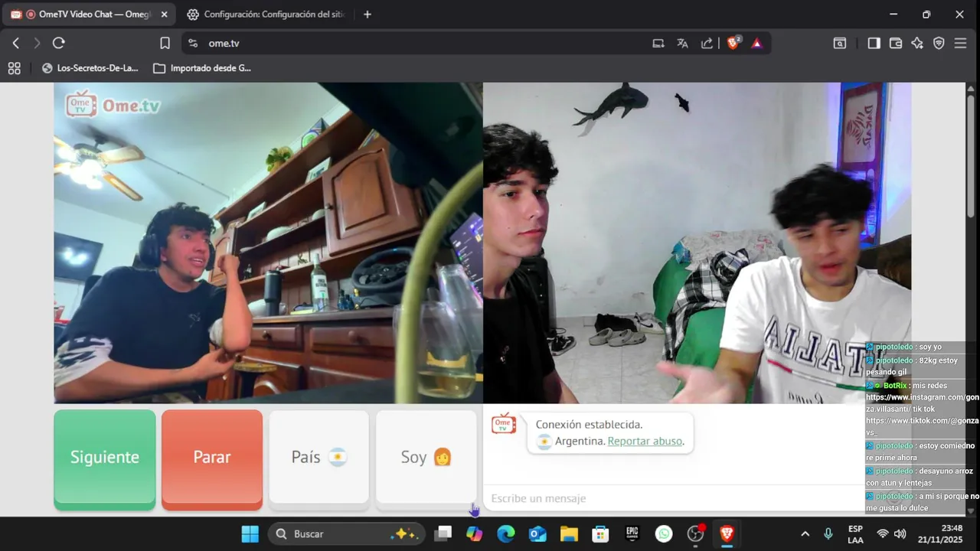Switch ESP LAA keyboard language
Viewport: 980px width, 551px height.
(856, 534)
